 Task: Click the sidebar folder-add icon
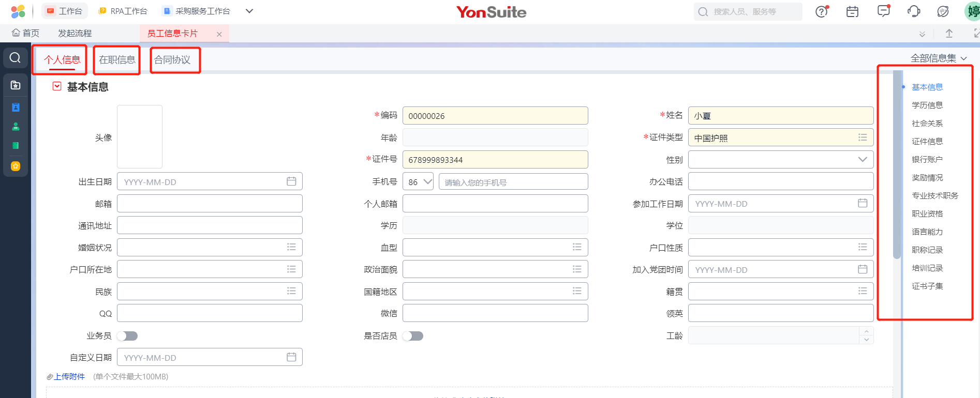[16, 85]
